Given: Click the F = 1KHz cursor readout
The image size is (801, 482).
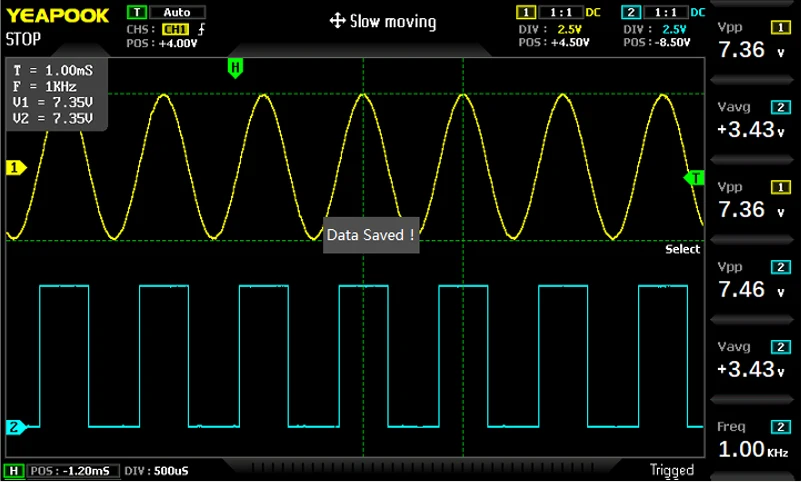Looking at the screenshot, I should click(x=44, y=87).
